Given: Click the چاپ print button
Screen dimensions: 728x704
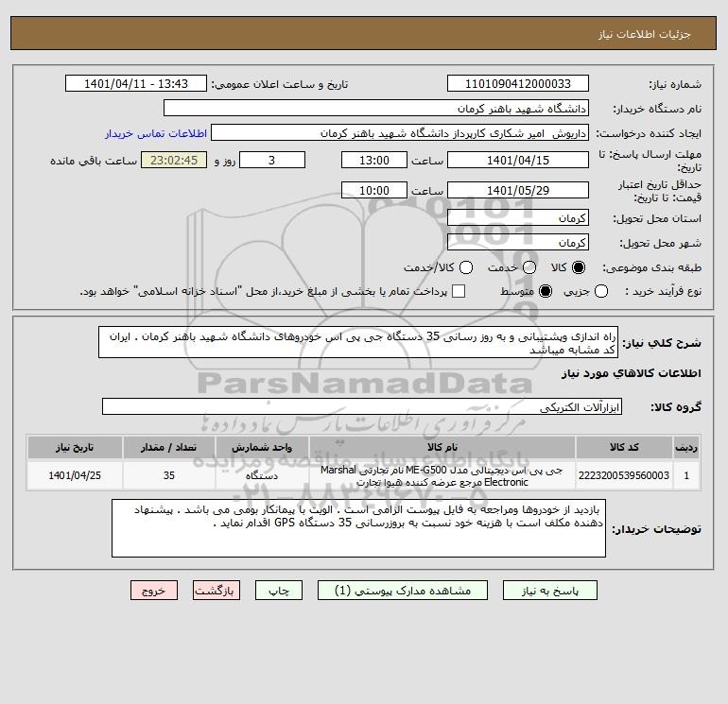Looking at the screenshot, I should pyautogui.click(x=279, y=591).
